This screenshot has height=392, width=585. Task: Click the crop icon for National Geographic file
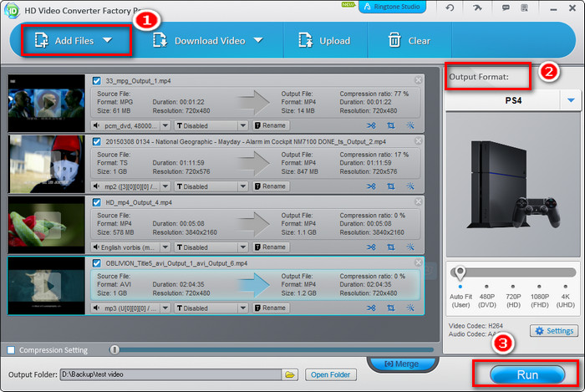390,186
